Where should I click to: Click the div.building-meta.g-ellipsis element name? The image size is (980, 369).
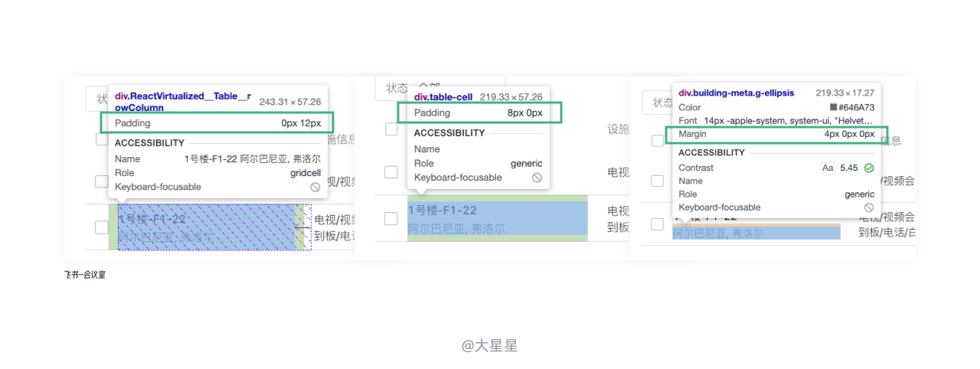pyautogui.click(x=736, y=93)
